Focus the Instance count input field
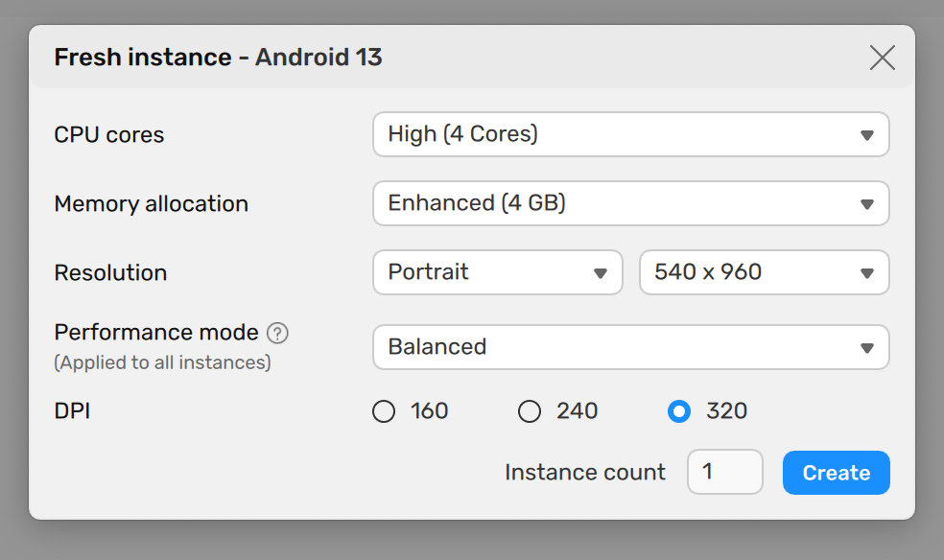 [x=725, y=472]
